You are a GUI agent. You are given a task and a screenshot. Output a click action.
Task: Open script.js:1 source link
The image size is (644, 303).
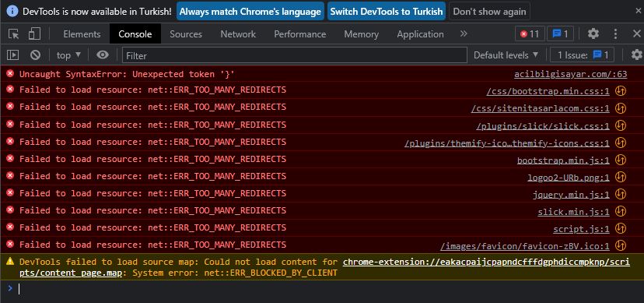pyautogui.click(x=581, y=230)
